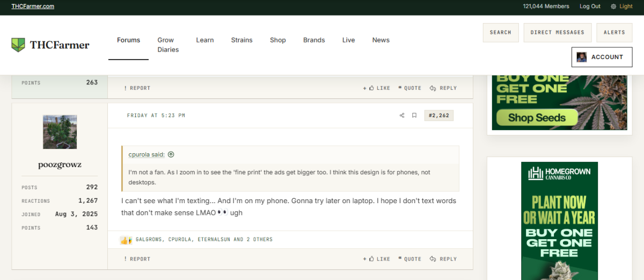Report the post above poozgrowz's
Viewport: 644px width, 280px height.
pyautogui.click(x=137, y=88)
